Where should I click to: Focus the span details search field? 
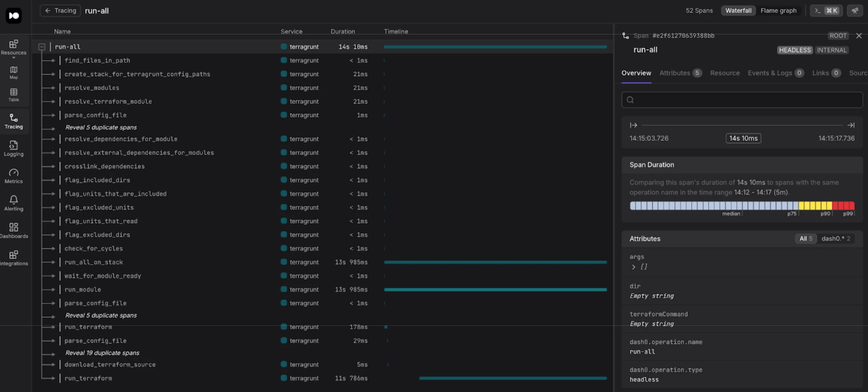742,100
